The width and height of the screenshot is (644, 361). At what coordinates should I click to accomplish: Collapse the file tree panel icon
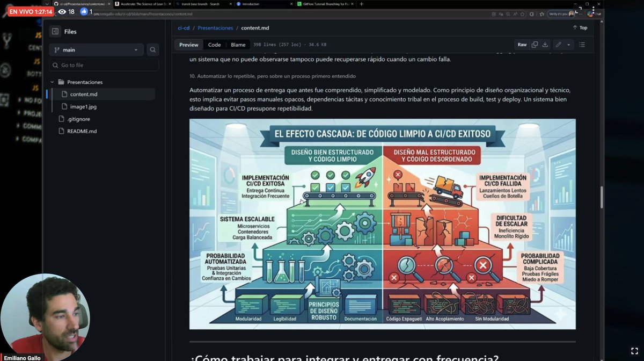click(55, 32)
